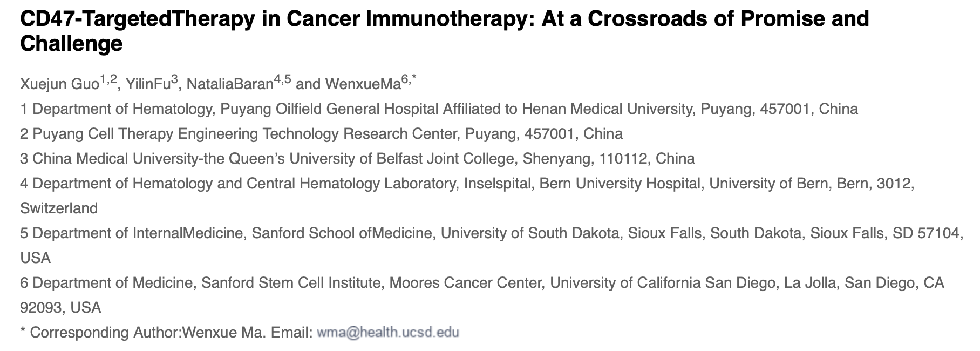Click the word Challenge in the title
980x351 pixels.
(x=71, y=43)
